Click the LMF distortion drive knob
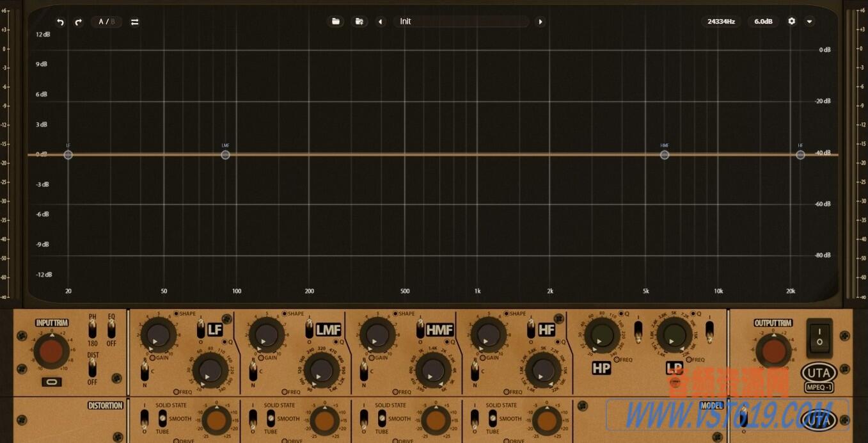 (325, 421)
